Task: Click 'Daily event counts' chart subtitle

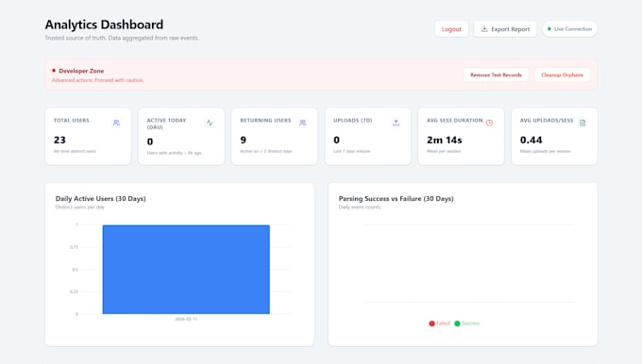Action: (360, 207)
